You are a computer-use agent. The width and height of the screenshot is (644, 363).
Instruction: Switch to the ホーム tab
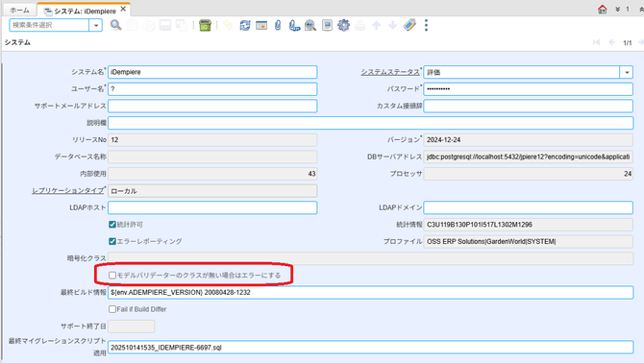19,10
